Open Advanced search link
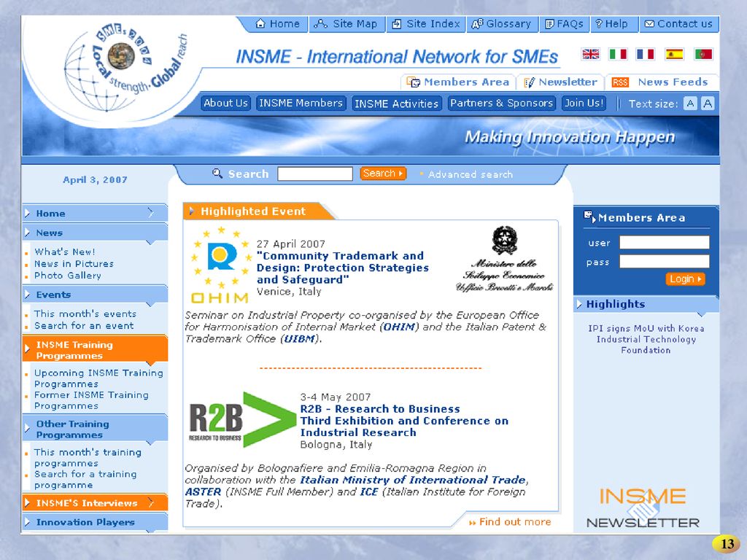The height and width of the screenshot is (560, 747). [471, 175]
